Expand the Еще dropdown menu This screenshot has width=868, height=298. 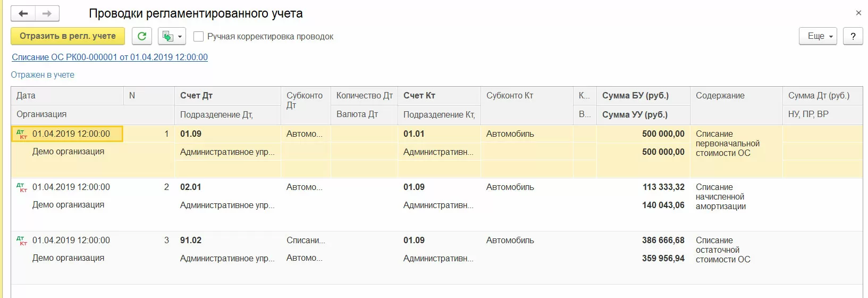tap(818, 36)
